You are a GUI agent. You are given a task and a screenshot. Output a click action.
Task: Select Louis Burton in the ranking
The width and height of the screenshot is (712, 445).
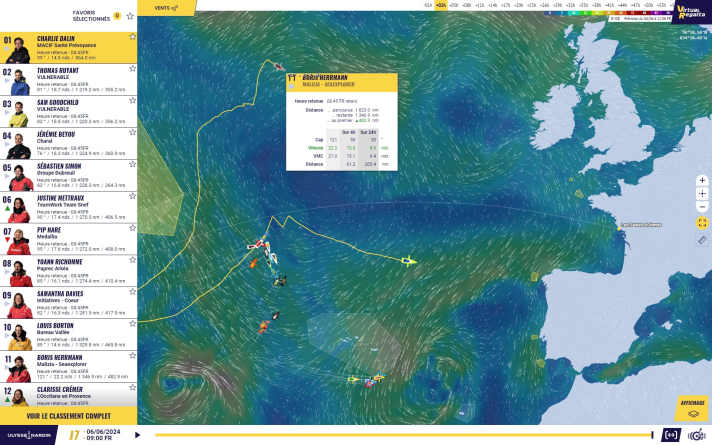coord(69,335)
